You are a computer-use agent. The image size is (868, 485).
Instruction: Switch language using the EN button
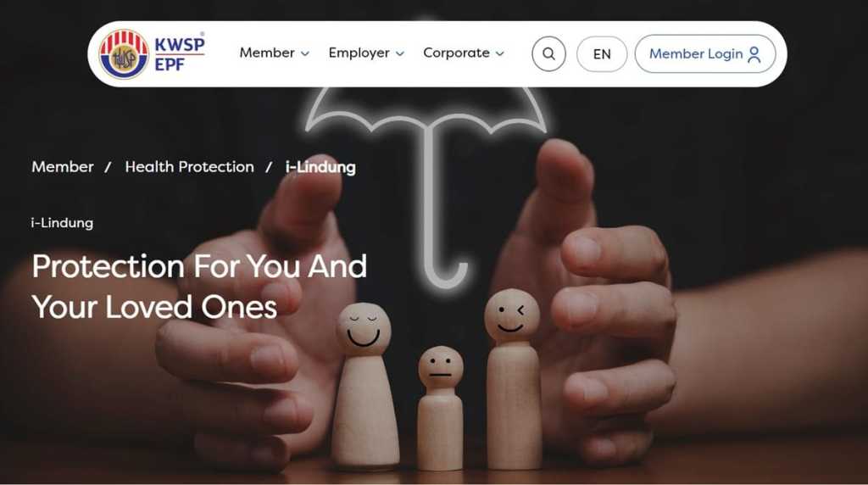click(x=602, y=54)
